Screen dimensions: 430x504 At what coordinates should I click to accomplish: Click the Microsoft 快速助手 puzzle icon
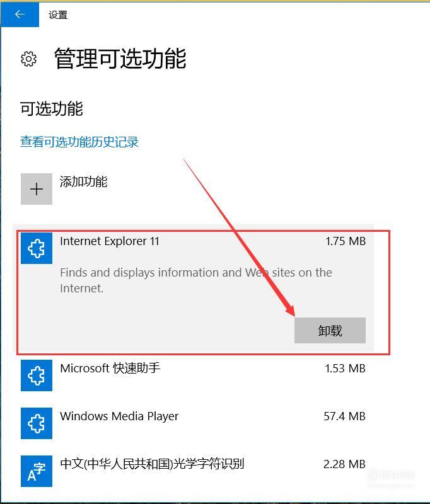coord(37,375)
